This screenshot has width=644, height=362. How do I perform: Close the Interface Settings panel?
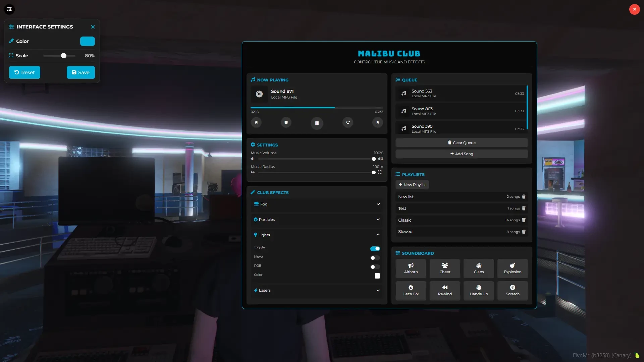(93, 27)
